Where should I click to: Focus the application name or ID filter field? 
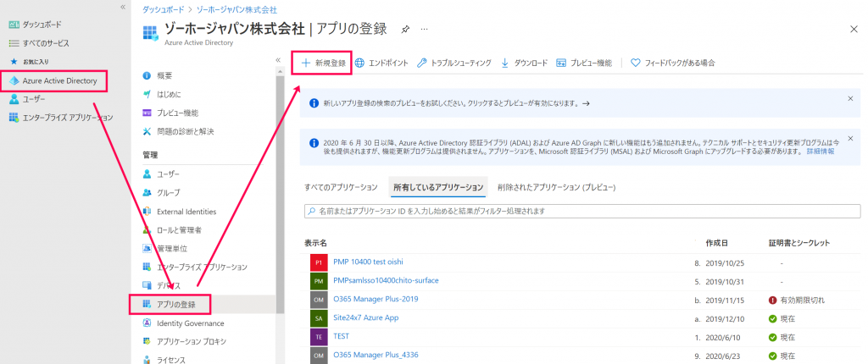click(582, 212)
